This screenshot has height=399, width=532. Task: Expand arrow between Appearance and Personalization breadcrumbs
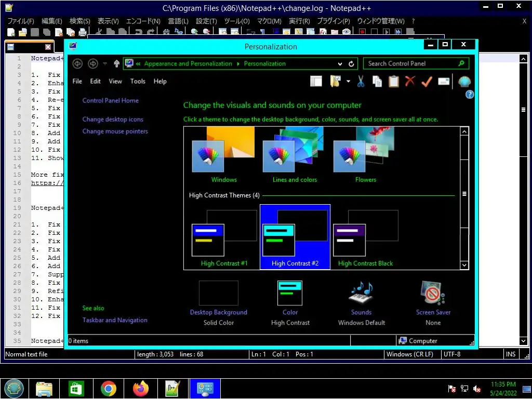[x=238, y=63]
